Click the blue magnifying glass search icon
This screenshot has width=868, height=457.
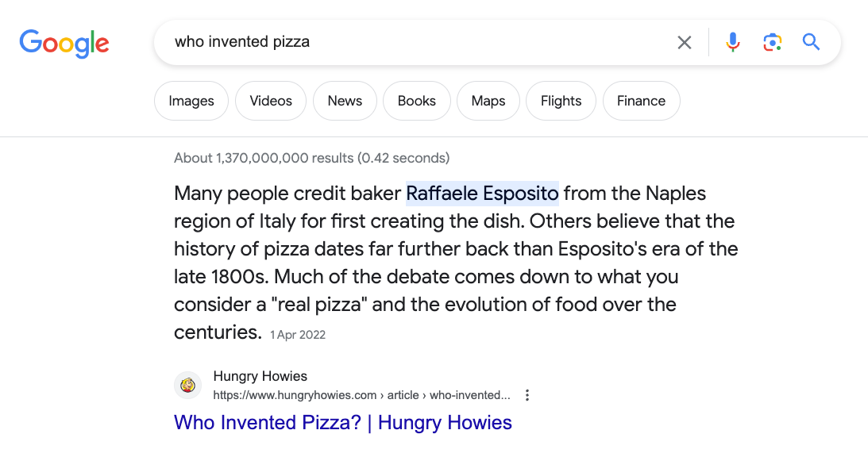pos(811,42)
